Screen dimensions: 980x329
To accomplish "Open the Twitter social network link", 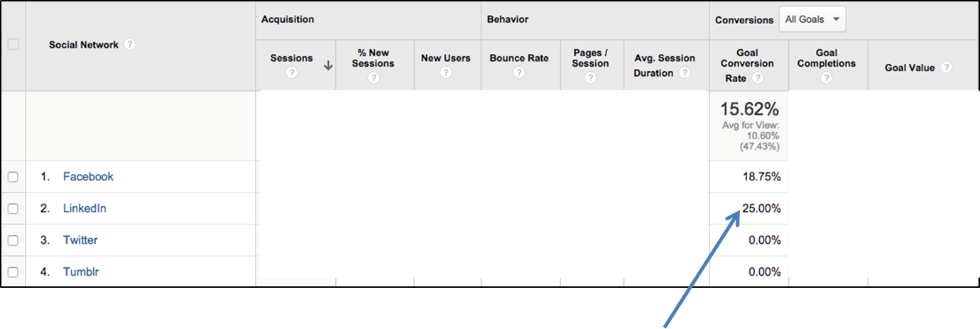I will [x=80, y=240].
